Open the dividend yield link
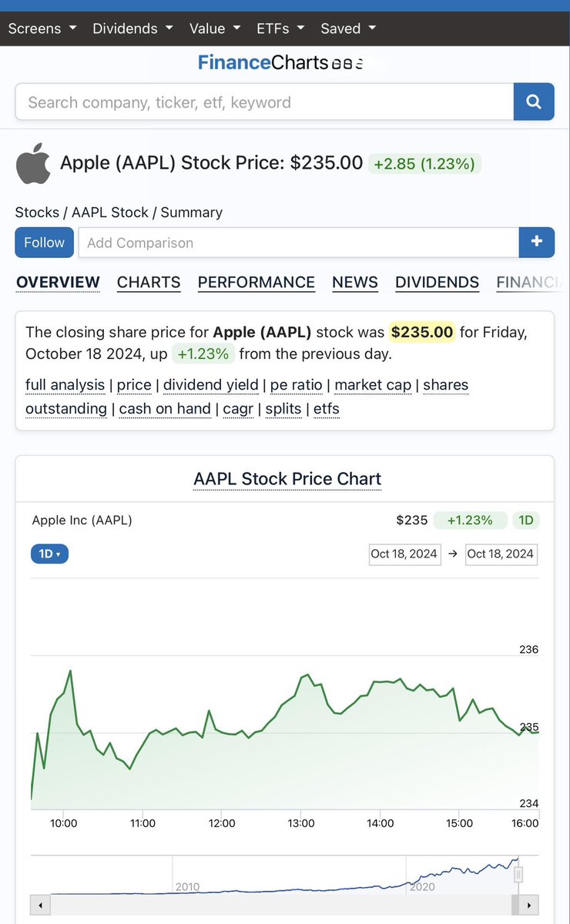This screenshot has height=924, width=570. [x=210, y=385]
